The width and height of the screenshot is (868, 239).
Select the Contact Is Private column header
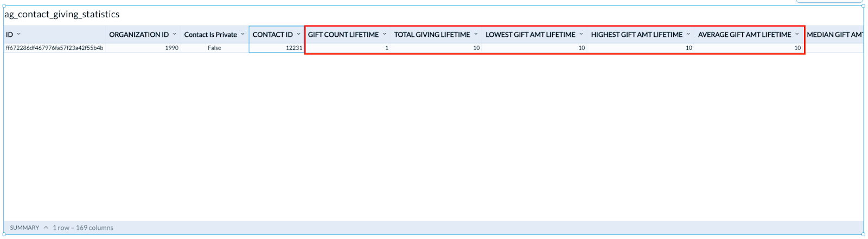tap(214, 35)
